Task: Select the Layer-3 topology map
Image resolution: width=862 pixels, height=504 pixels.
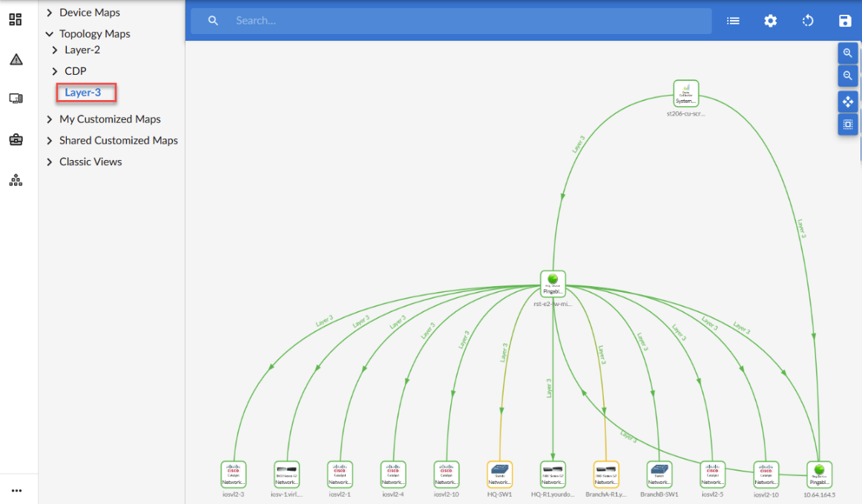Action: coord(82,93)
